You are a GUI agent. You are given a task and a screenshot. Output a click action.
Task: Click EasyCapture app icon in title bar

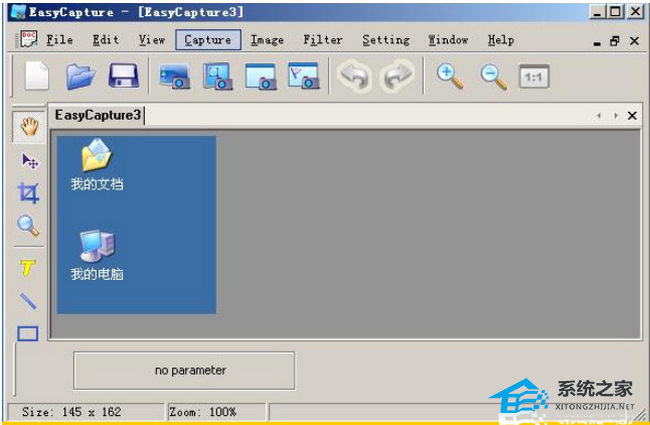click(x=18, y=12)
